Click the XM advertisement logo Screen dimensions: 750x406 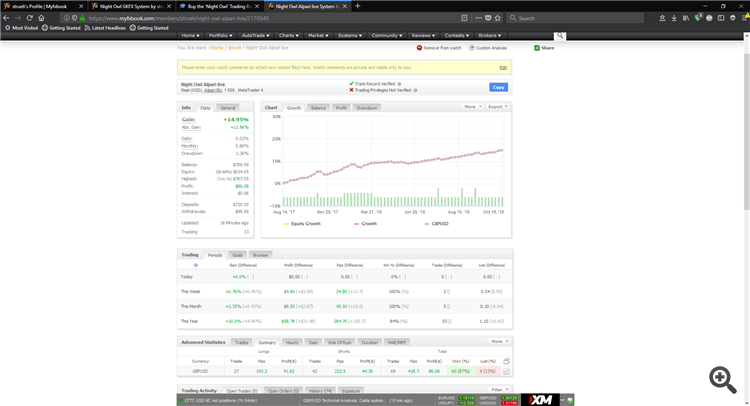click(540, 400)
